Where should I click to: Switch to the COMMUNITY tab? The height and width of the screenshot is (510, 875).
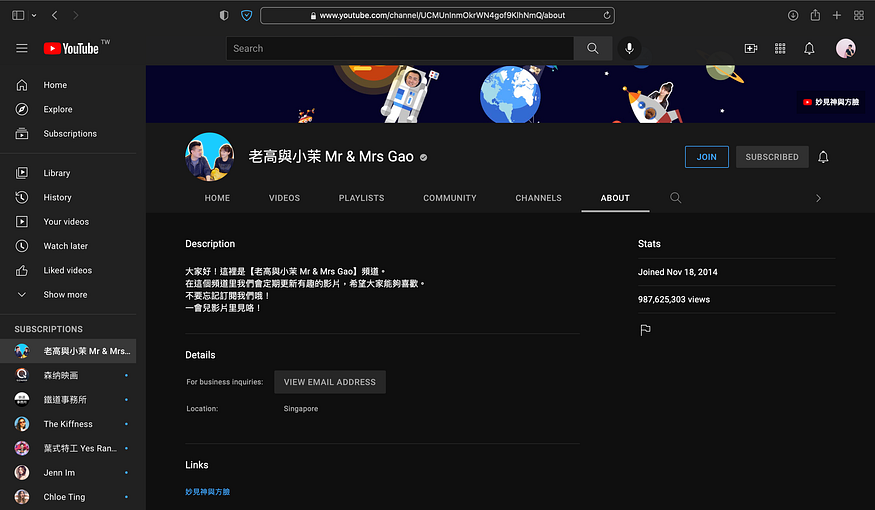tap(450, 198)
